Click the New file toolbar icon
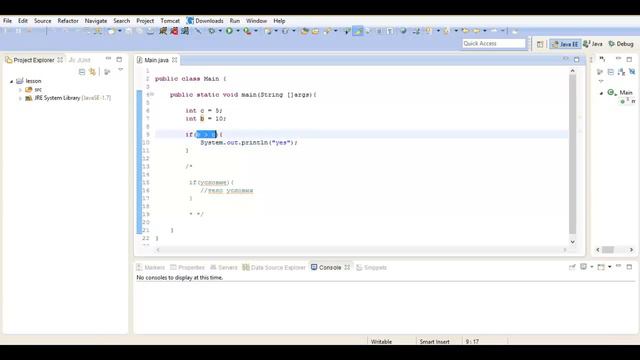This screenshot has height=360, width=640. pyautogui.click(x=111, y=31)
